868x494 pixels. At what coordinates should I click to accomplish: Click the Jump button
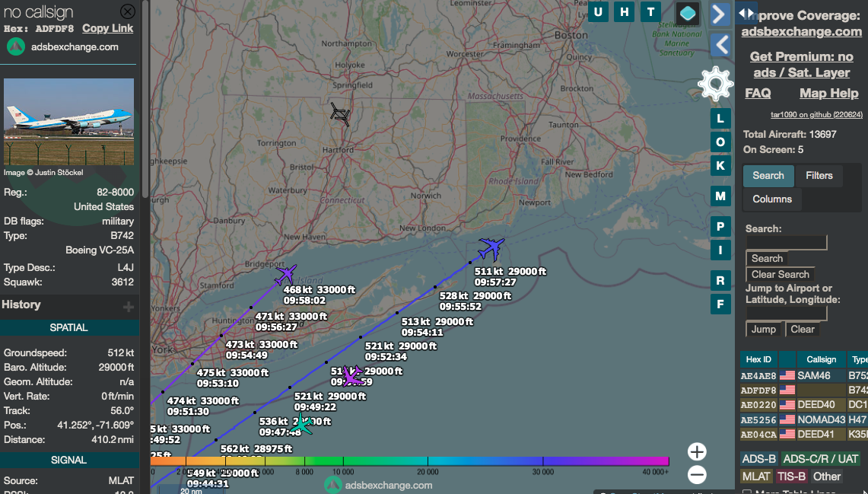click(x=764, y=330)
